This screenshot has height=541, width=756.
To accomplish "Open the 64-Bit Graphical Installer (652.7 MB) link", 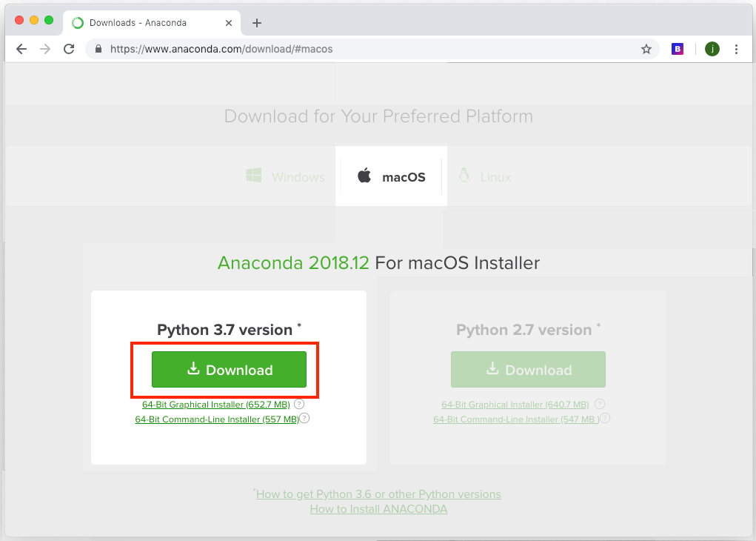I will [215, 405].
